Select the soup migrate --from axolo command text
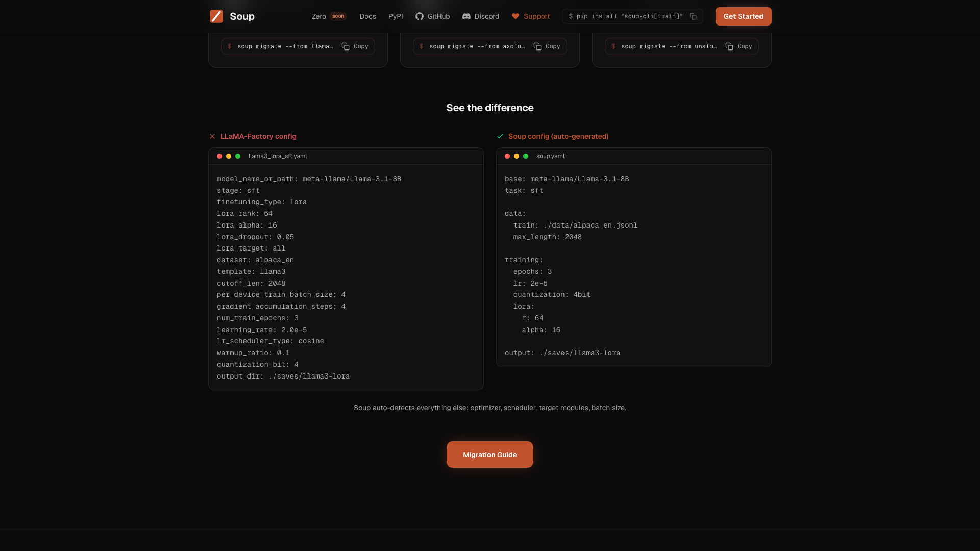The height and width of the screenshot is (551, 980). (x=477, y=46)
